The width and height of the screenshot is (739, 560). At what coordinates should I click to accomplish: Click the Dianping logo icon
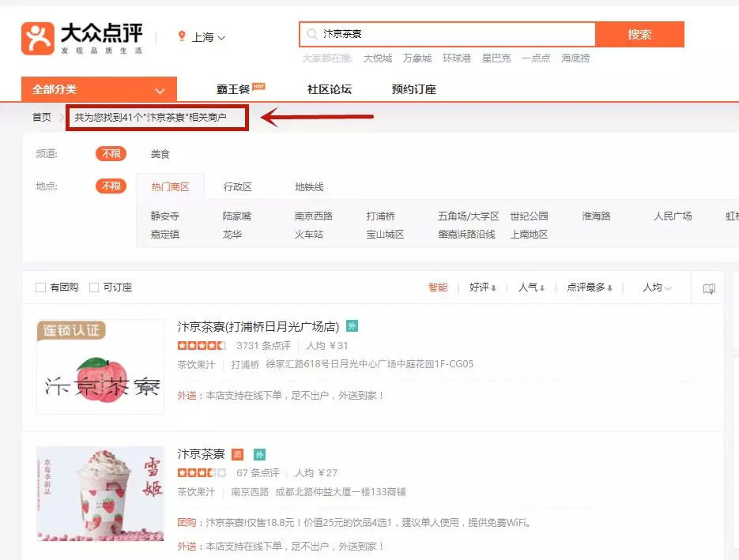tap(38, 38)
